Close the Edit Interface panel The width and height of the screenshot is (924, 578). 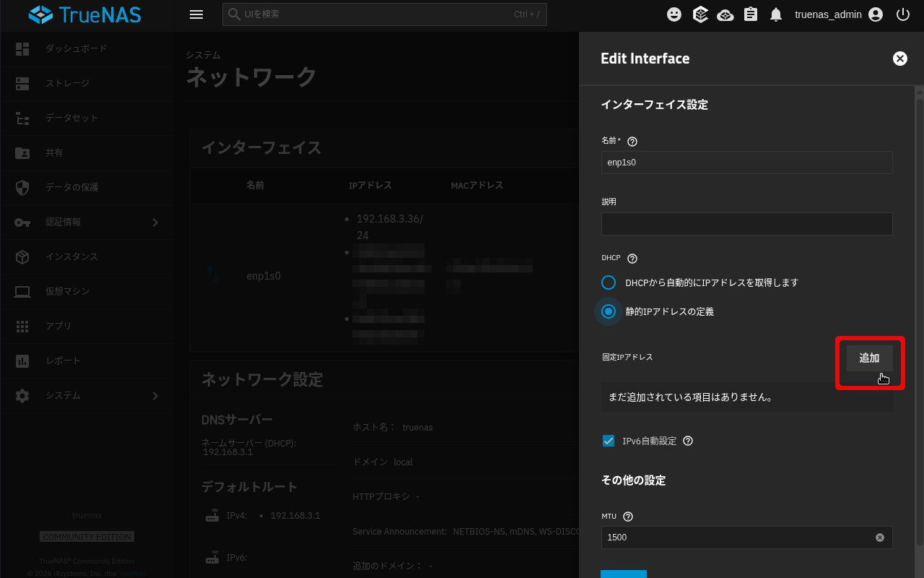click(900, 59)
